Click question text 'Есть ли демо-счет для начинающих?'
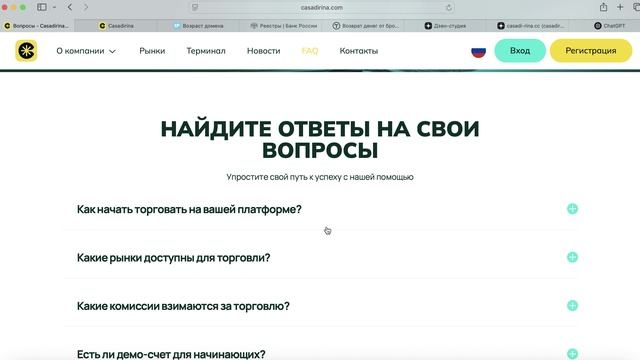Image resolution: width=640 pixels, height=360 pixels. (x=171, y=354)
